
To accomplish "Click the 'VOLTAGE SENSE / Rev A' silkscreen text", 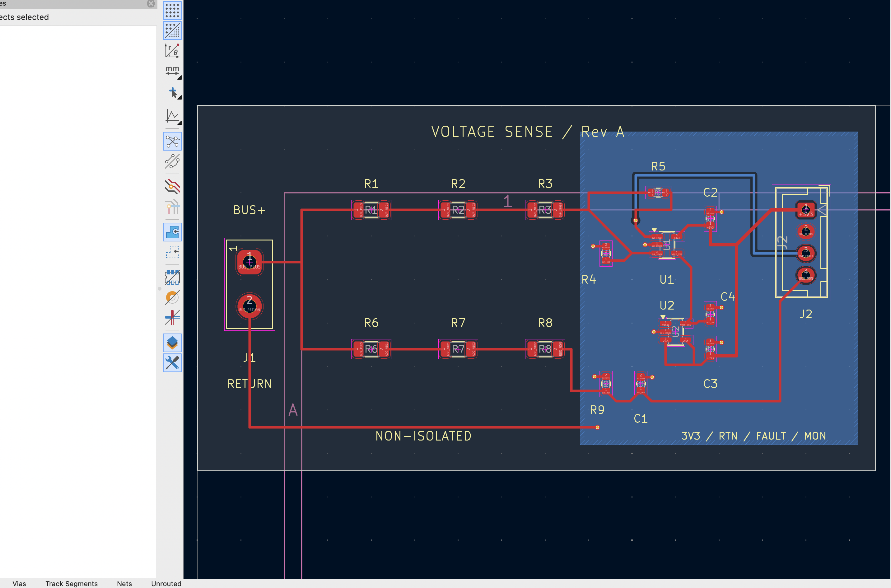I will pyautogui.click(x=528, y=132).
